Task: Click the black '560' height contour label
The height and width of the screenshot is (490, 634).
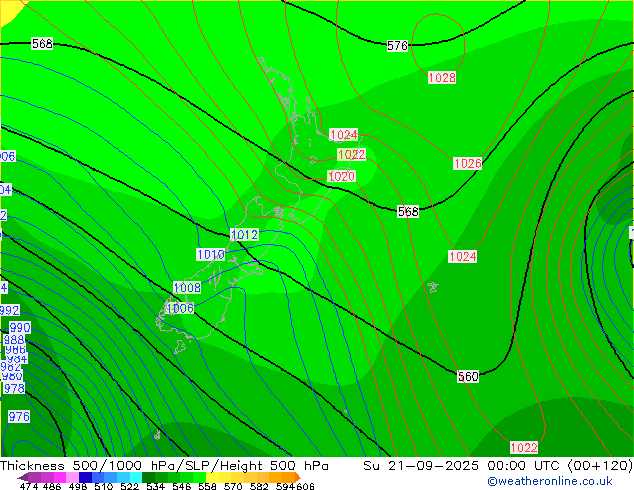Action: pyautogui.click(x=468, y=376)
